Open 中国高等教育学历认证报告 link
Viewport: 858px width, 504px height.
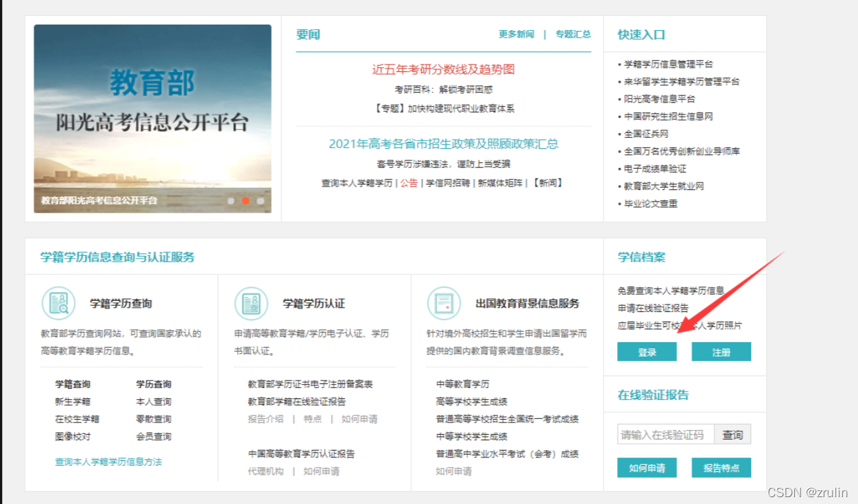(302, 454)
